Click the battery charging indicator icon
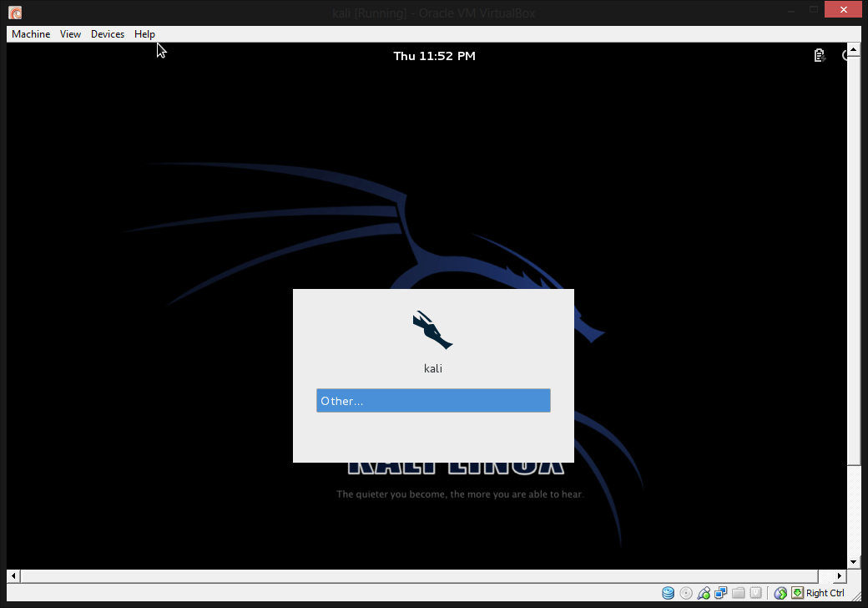Image resolution: width=868 pixels, height=608 pixels. pos(820,55)
